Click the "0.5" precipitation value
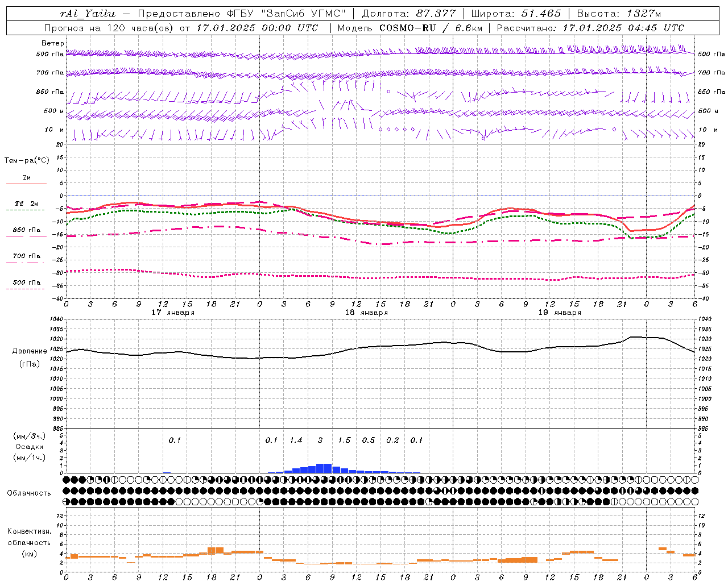This screenshot has height=582, width=728. coord(369,440)
